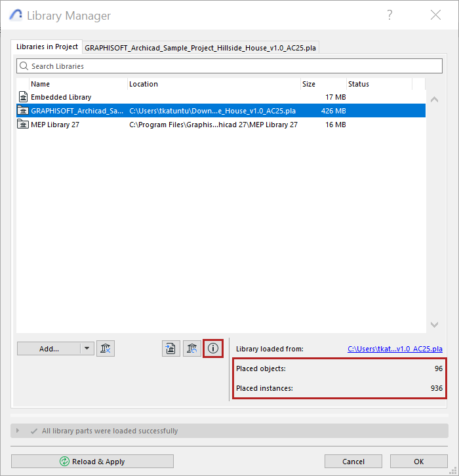Sort by the Size column header
459x476 pixels.
[323, 84]
